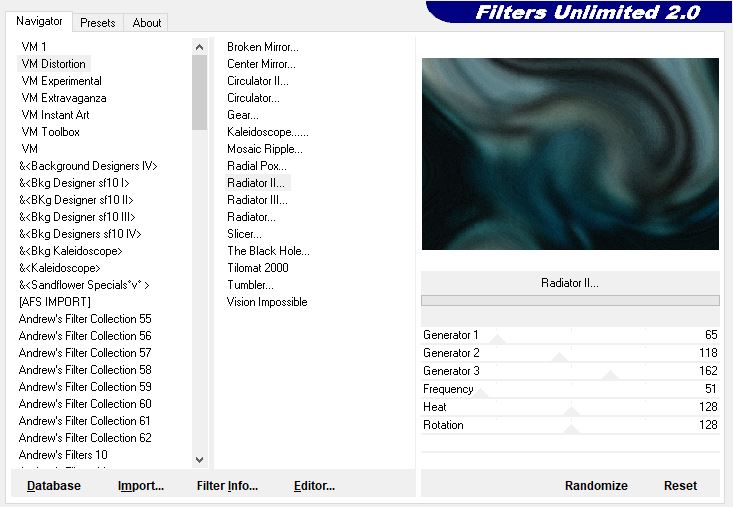Choose the Tilomat 2000 filter
This screenshot has height=507, width=733.
tap(258, 268)
